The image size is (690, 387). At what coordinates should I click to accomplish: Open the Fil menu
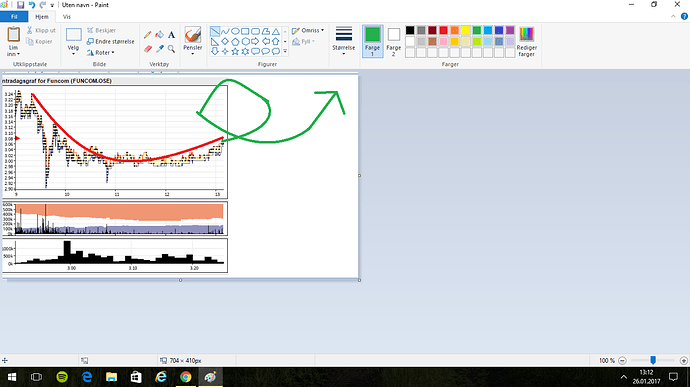(14, 17)
